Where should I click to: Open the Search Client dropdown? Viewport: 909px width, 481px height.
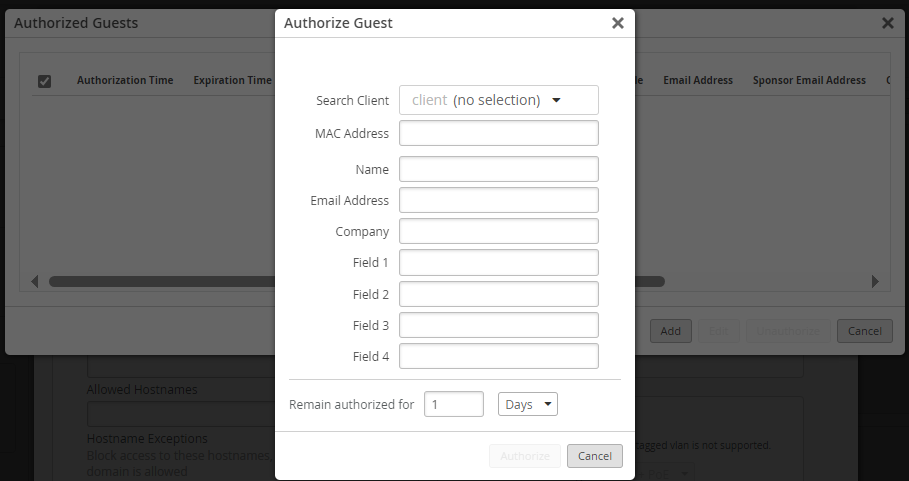point(498,100)
